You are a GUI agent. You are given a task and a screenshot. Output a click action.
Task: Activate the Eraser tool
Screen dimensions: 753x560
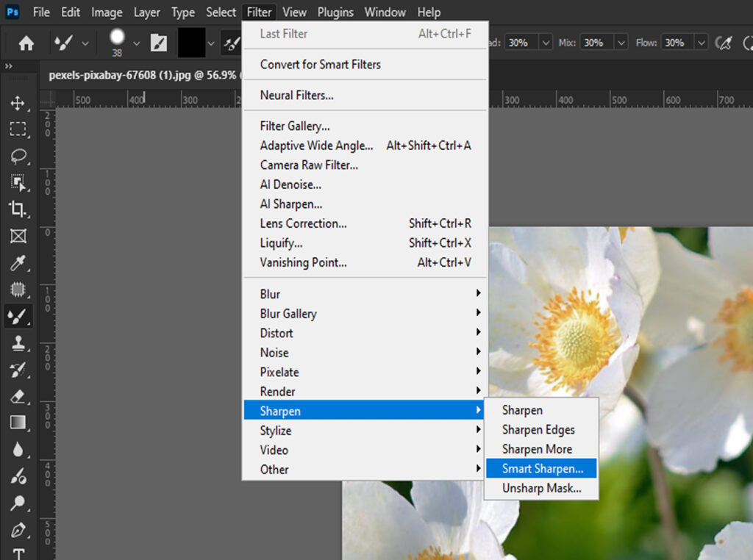(x=18, y=396)
